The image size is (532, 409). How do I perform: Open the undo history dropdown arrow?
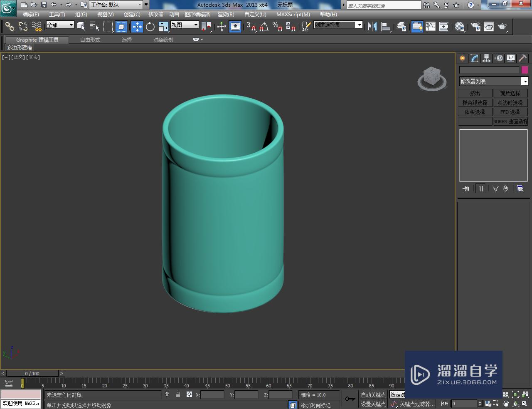tap(61, 5)
